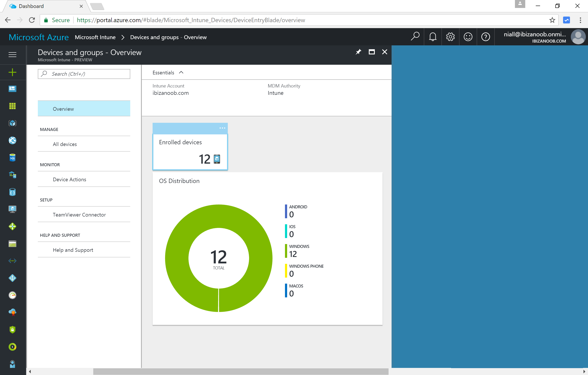The height and width of the screenshot is (375, 588).
Task: Click the browser address bar URL
Action: 191,20
